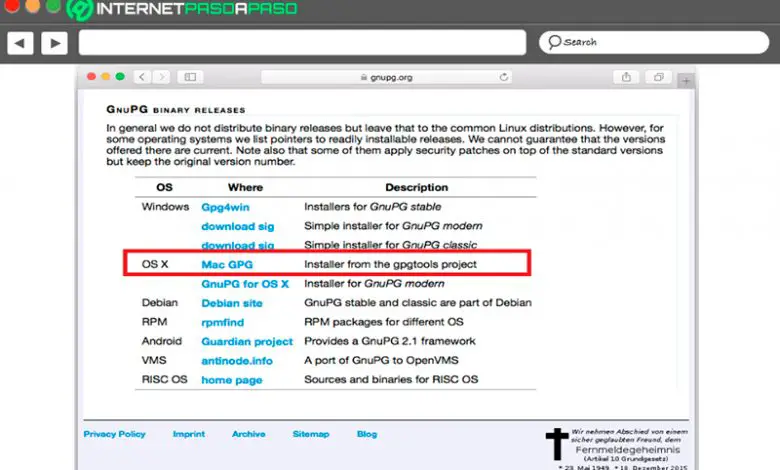The width and height of the screenshot is (780, 470).
Task: Open the antinode.info link
Action: pyautogui.click(x=237, y=361)
